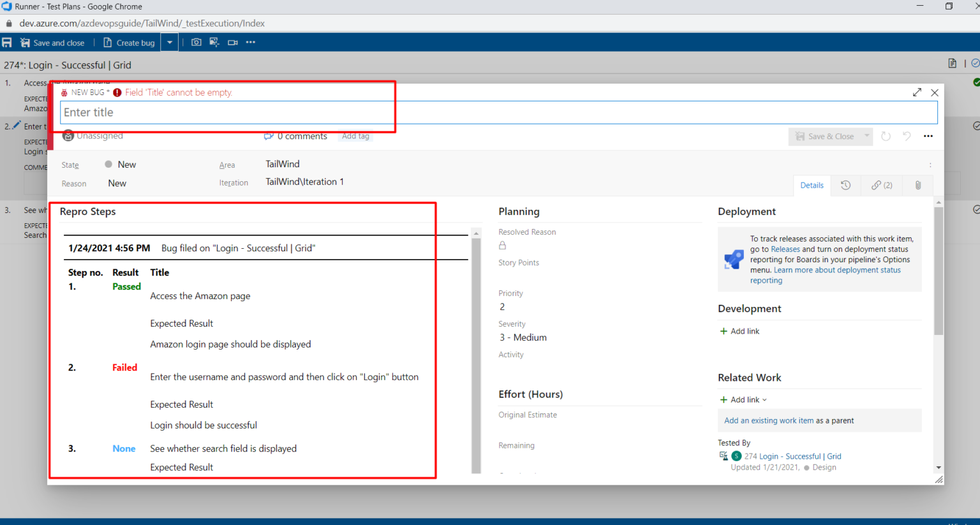Open the Severity field showing 3 - Medium
The width and height of the screenshot is (980, 525).
click(523, 337)
